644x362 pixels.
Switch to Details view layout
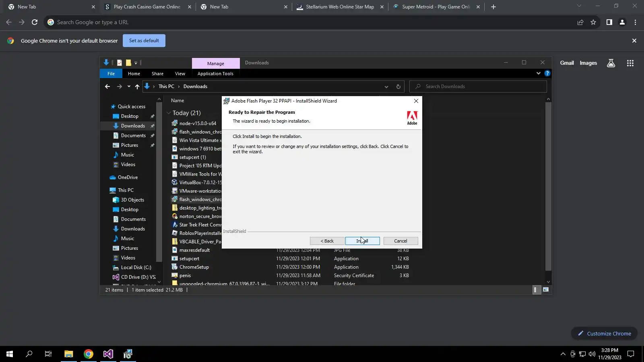[x=537, y=290]
